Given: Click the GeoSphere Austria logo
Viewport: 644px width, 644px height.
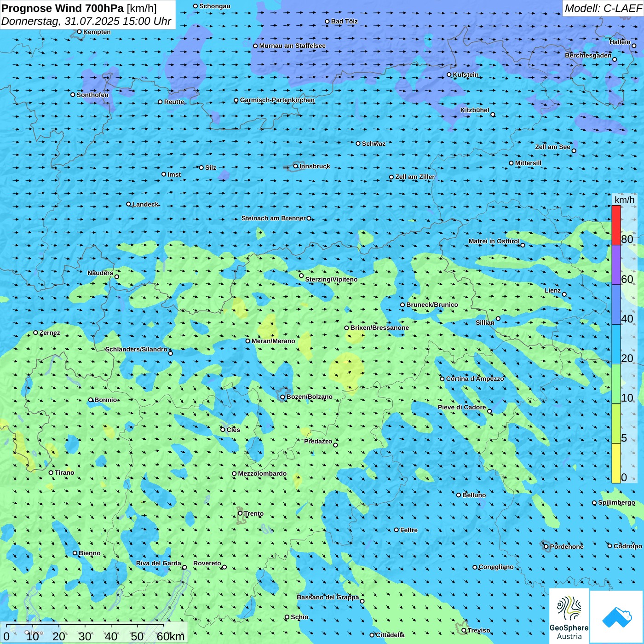Looking at the screenshot, I should (569, 616).
